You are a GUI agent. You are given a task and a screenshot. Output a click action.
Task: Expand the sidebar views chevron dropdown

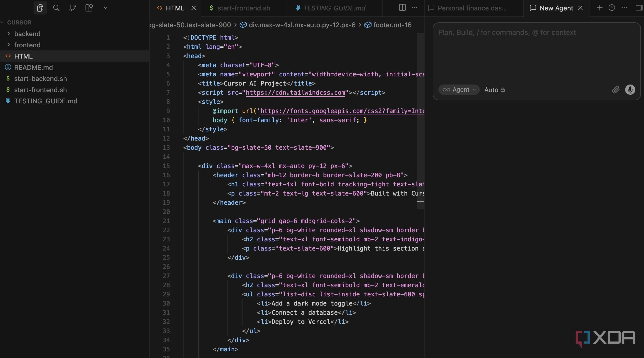pyautogui.click(x=105, y=8)
